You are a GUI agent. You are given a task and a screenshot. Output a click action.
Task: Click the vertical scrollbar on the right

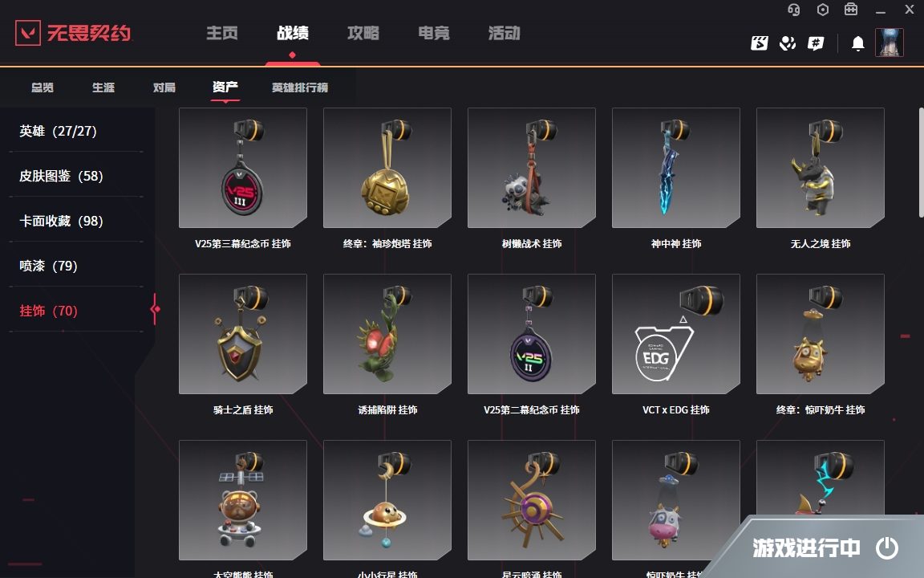(x=921, y=162)
